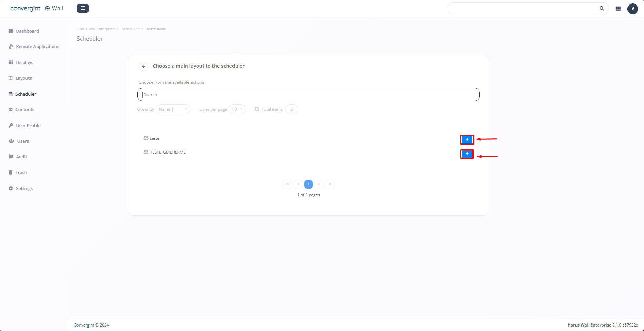This screenshot has height=331, width=644.
Task: Go to last page in pagination
Action: pos(330,184)
